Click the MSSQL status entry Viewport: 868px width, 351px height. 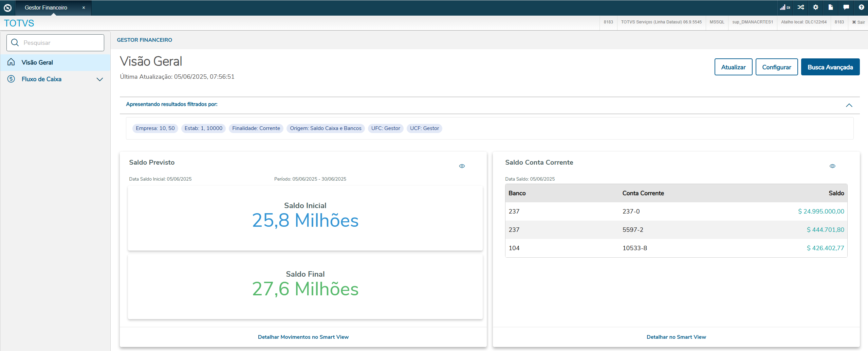coord(717,22)
